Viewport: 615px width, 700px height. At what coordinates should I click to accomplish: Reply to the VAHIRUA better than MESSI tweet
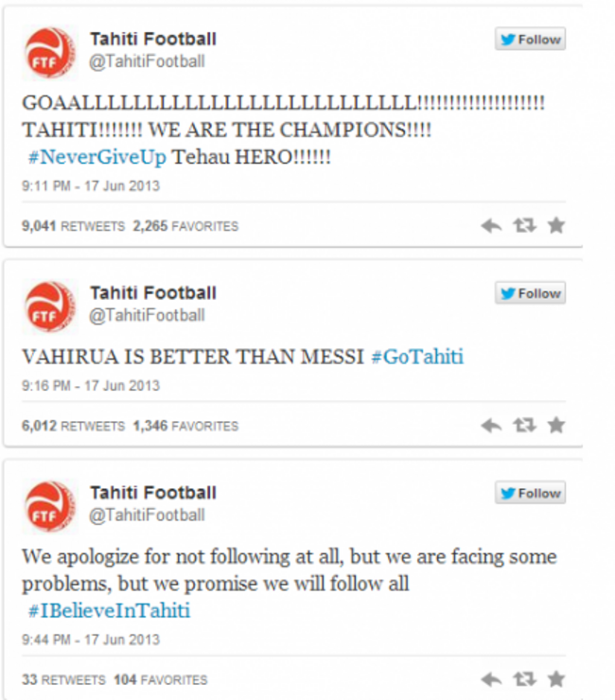pos(491,426)
